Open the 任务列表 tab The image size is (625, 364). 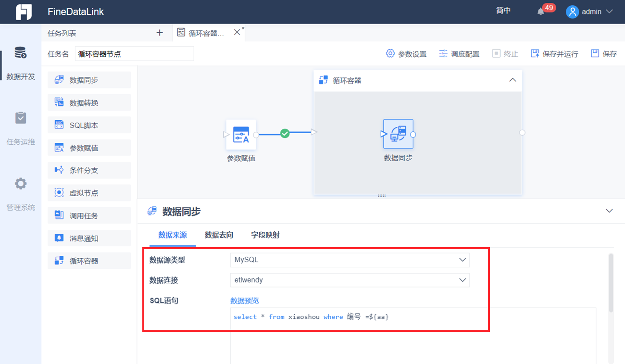62,33
